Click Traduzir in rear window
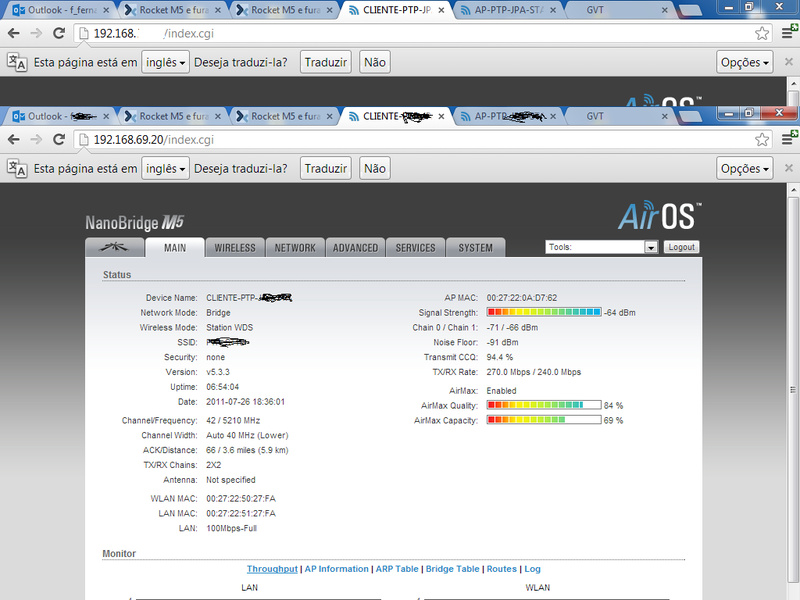The image size is (800, 600). [x=326, y=62]
